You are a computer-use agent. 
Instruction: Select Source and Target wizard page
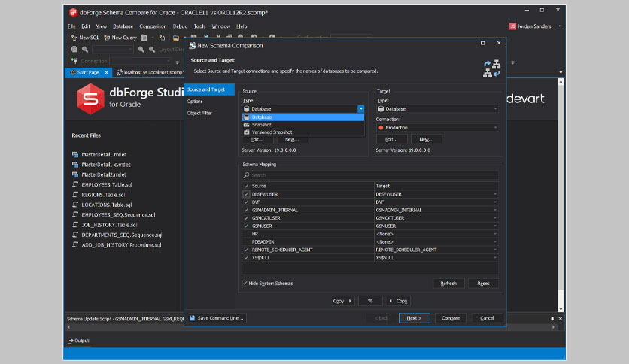click(x=209, y=89)
